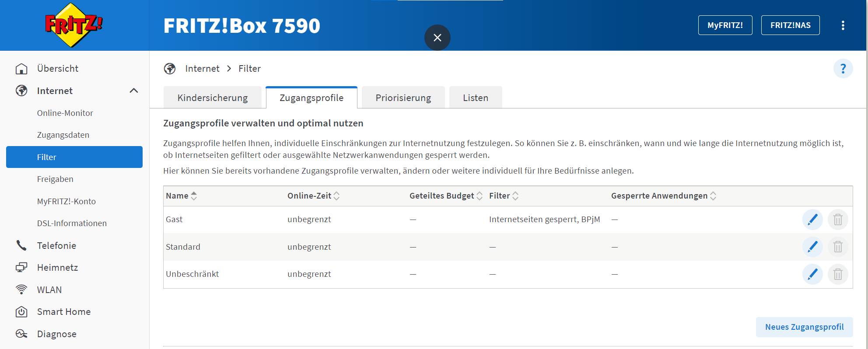Click unbegrenzt in the Unbeschränkt row
Viewport: 868px width, 349px height.
tap(309, 274)
